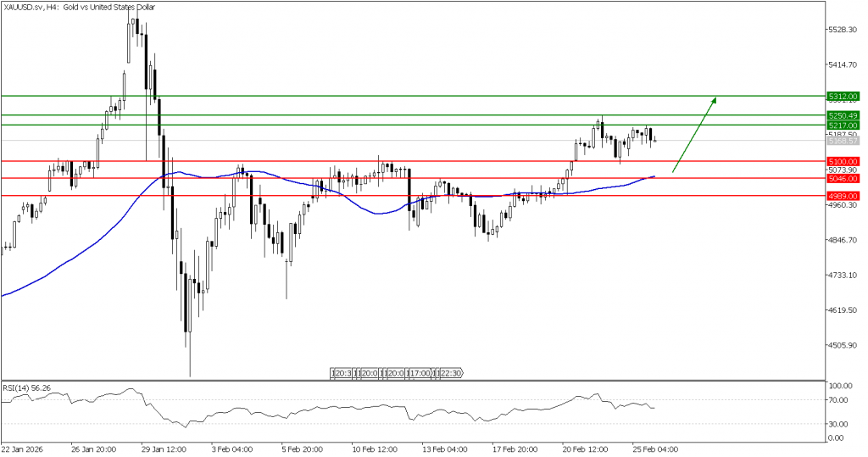868x457 pixels.
Task: Click the gray current price 5168.57 label
Action: click(x=843, y=141)
